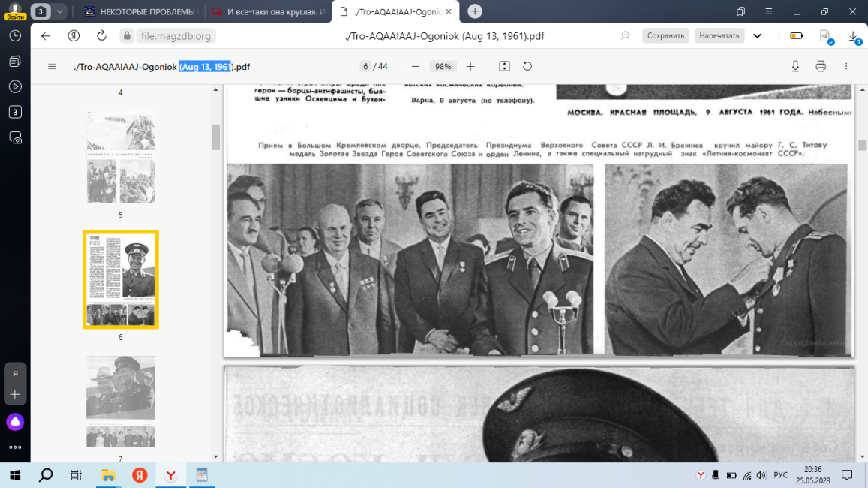
Task: Click the Сохранить button
Action: click(x=665, y=35)
